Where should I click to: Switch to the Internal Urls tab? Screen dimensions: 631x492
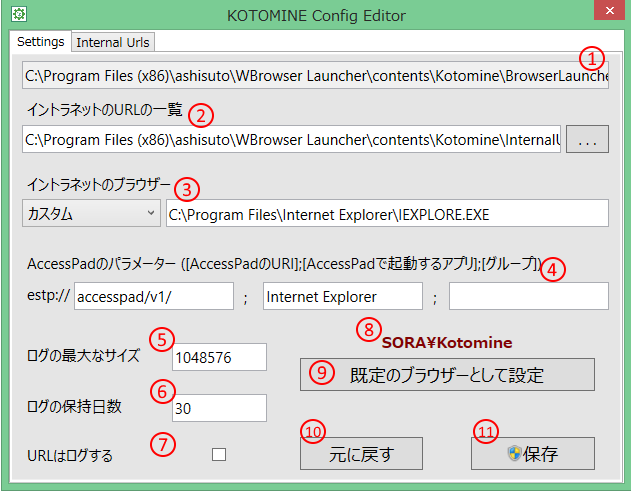[112, 42]
